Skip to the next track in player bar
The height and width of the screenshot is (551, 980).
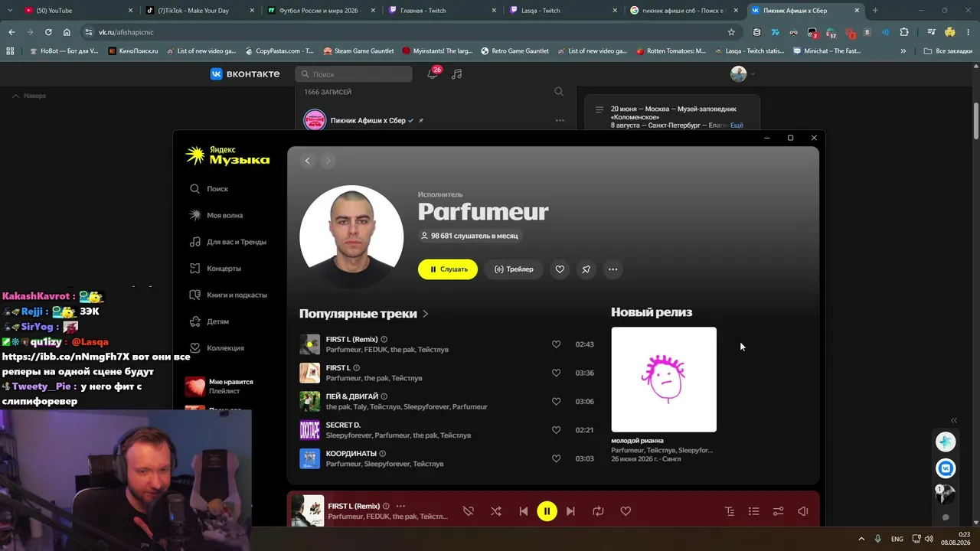(570, 511)
